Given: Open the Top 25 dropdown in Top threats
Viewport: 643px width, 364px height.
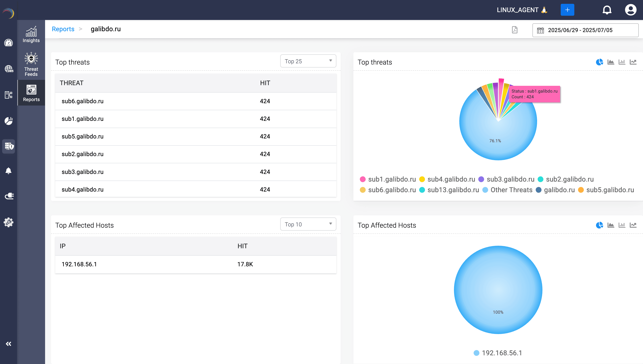Looking at the screenshot, I should point(308,61).
